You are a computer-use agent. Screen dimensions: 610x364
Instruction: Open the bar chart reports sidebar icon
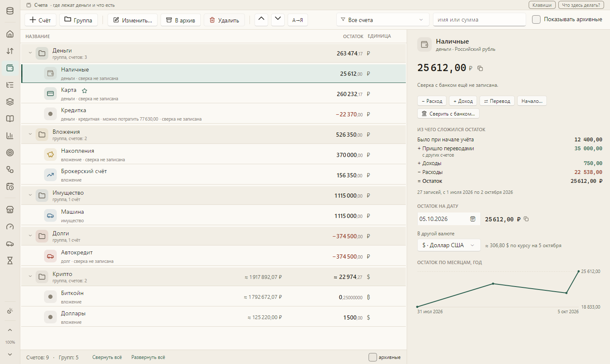(10, 135)
